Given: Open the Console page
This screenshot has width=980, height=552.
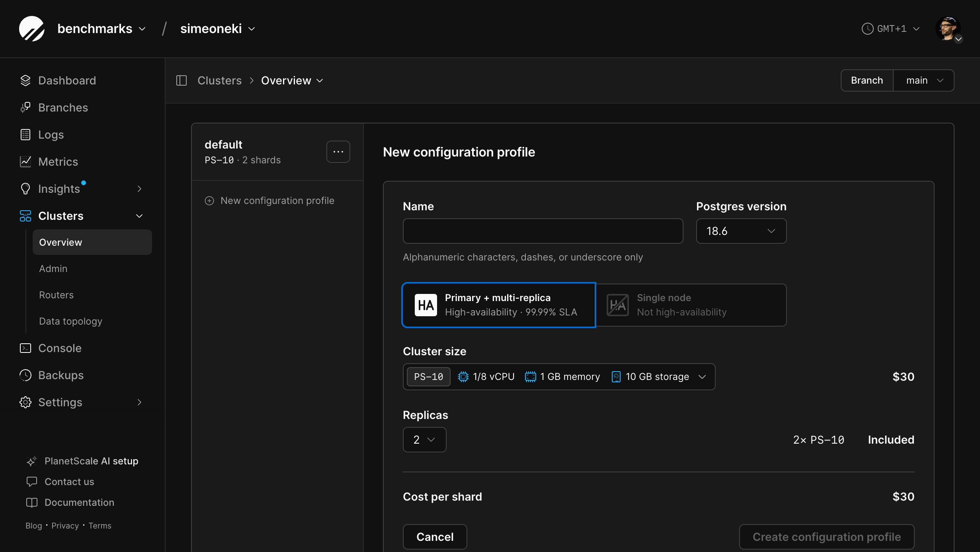Looking at the screenshot, I should pyautogui.click(x=60, y=348).
